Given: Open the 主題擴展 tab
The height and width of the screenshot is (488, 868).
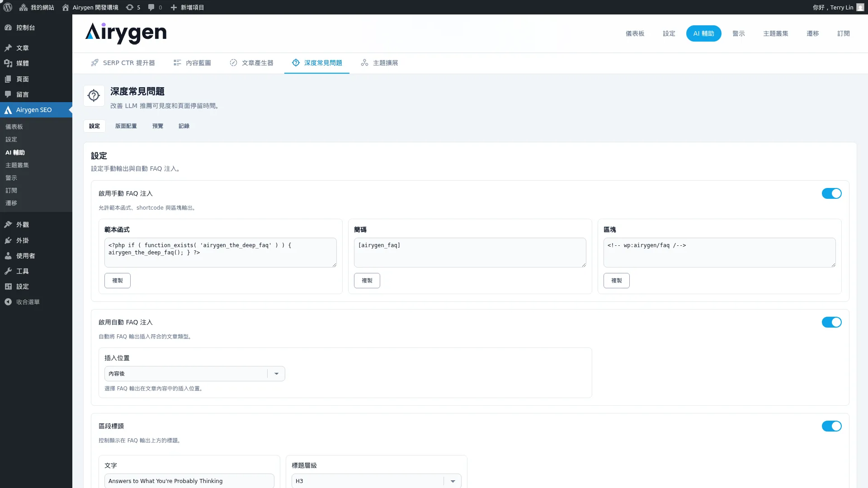Looking at the screenshot, I should [379, 63].
